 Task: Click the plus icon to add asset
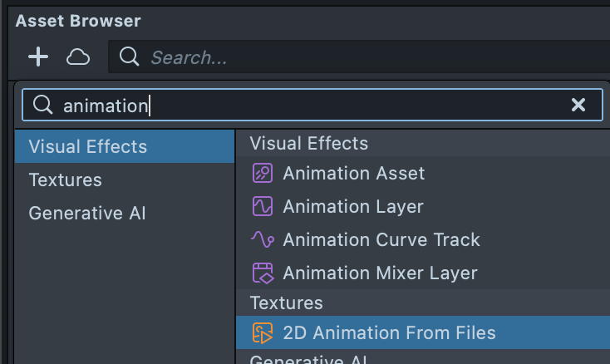click(x=38, y=57)
